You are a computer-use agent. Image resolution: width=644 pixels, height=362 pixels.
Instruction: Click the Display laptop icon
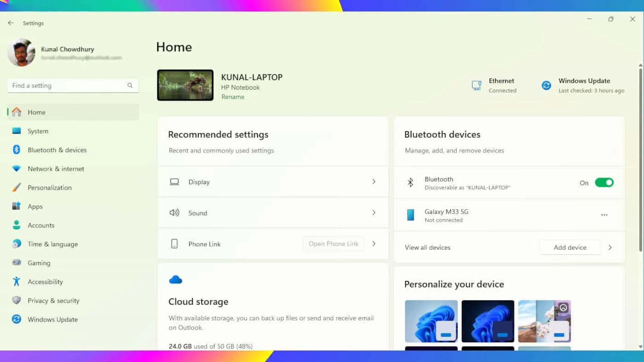[x=174, y=182]
